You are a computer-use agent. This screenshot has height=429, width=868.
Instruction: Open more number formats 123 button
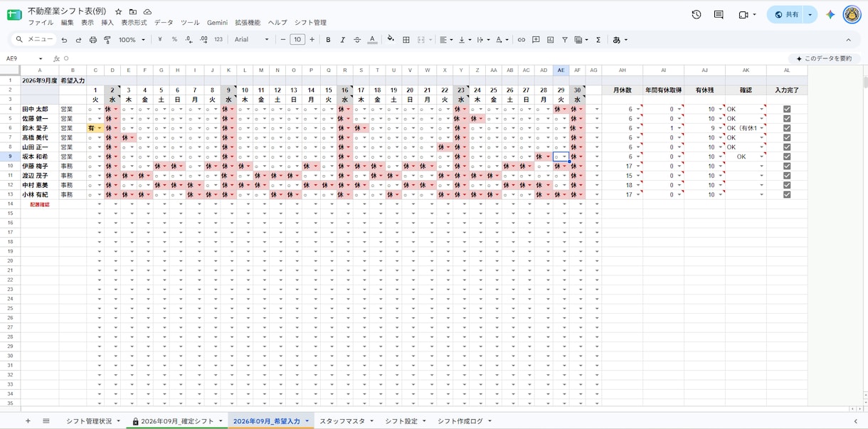tap(218, 40)
